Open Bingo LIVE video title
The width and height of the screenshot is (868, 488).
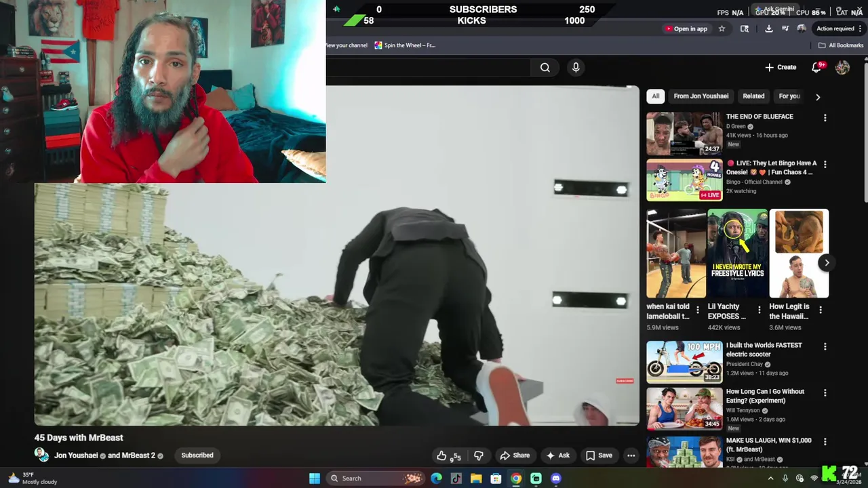click(x=772, y=167)
